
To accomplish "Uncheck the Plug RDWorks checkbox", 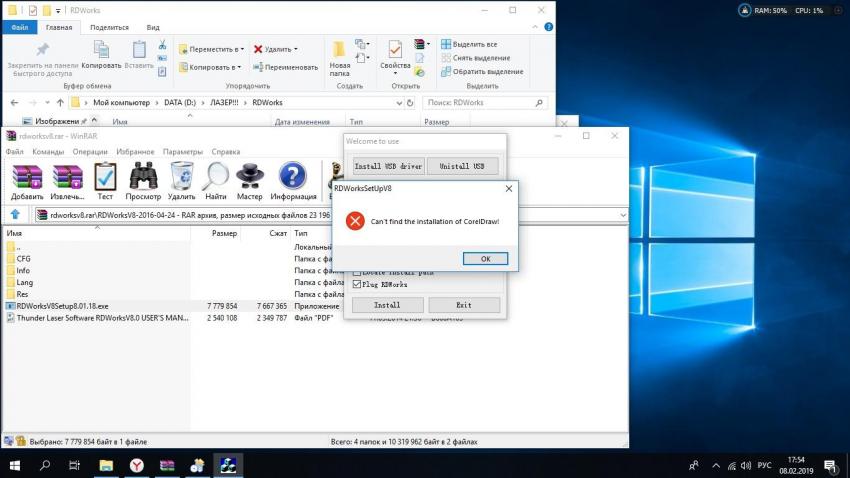I will tap(357, 285).
